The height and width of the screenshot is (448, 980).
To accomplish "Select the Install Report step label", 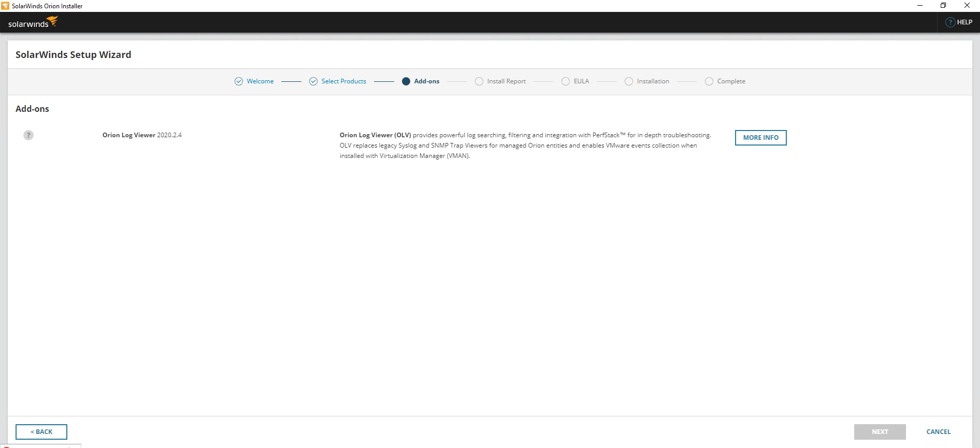I will (507, 81).
